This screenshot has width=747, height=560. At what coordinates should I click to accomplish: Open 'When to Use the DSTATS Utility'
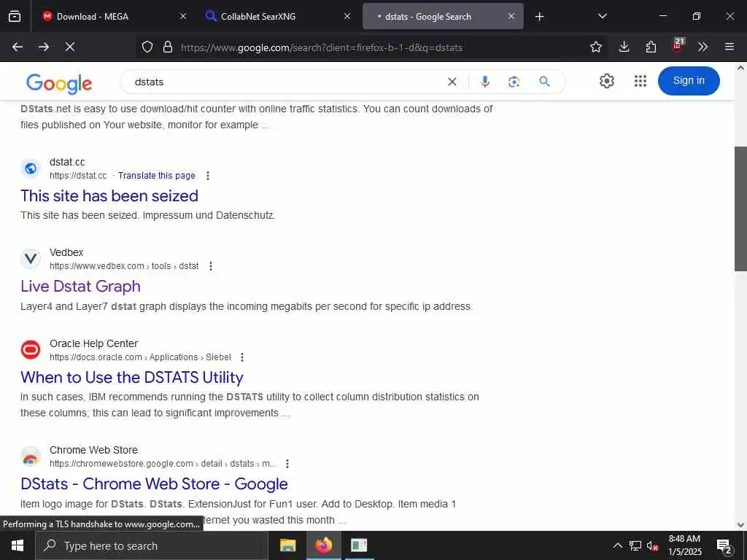(132, 377)
